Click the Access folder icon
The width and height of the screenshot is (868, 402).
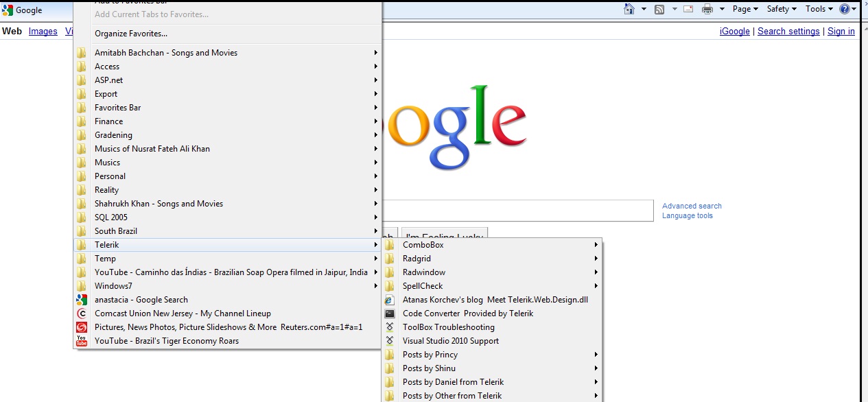point(82,67)
